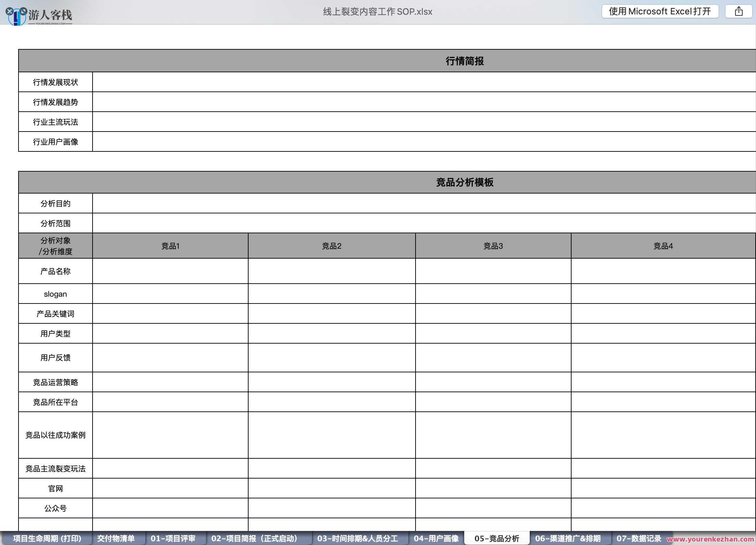Click the 竞品分析模板 header cell
The image size is (756, 545).
click(x=464, y=182)
